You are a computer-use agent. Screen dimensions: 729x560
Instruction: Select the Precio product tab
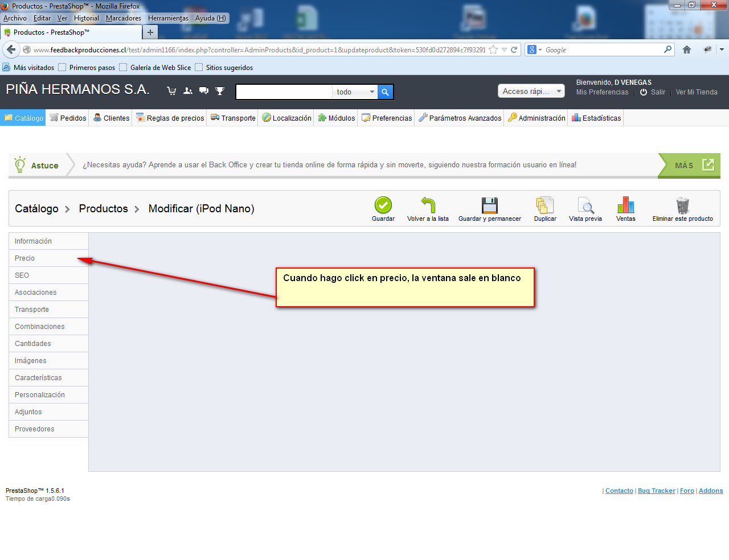coord(48,258)
